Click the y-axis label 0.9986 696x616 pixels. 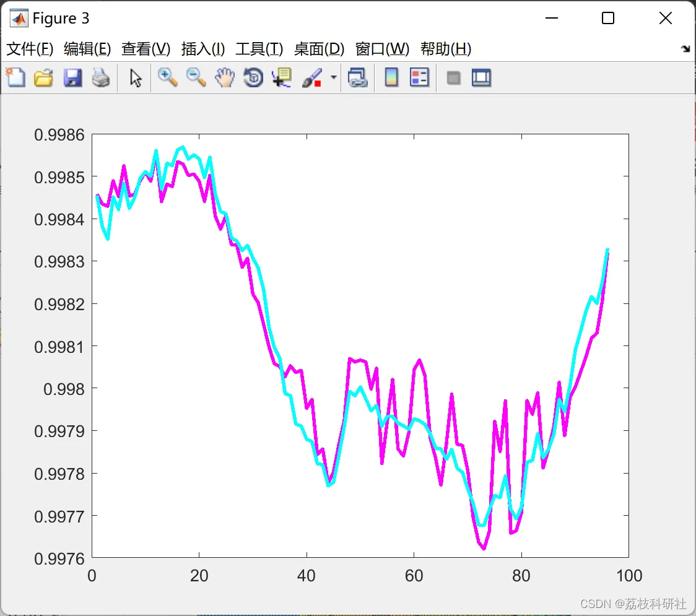coord(59,135)
